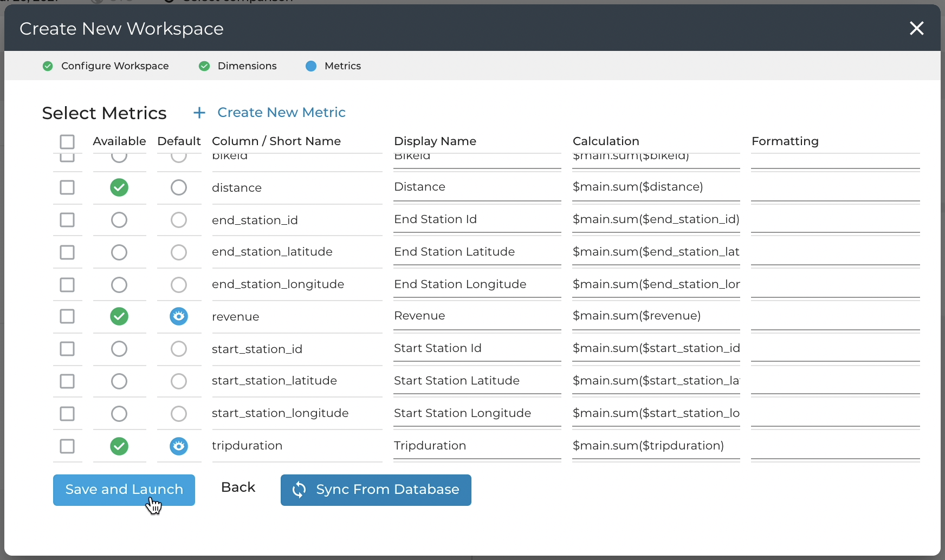
Task: Set end_station_longitude as a default metric
Action: (179, 285)
